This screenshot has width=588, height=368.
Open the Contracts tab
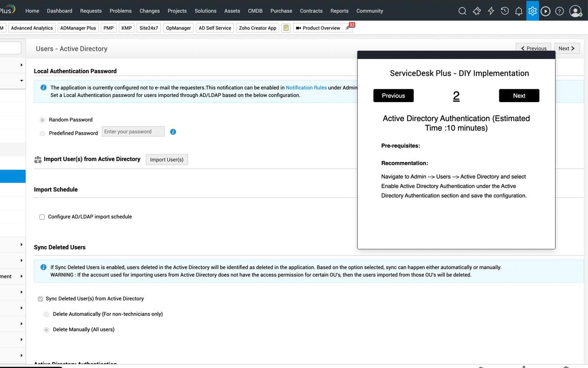311,11
